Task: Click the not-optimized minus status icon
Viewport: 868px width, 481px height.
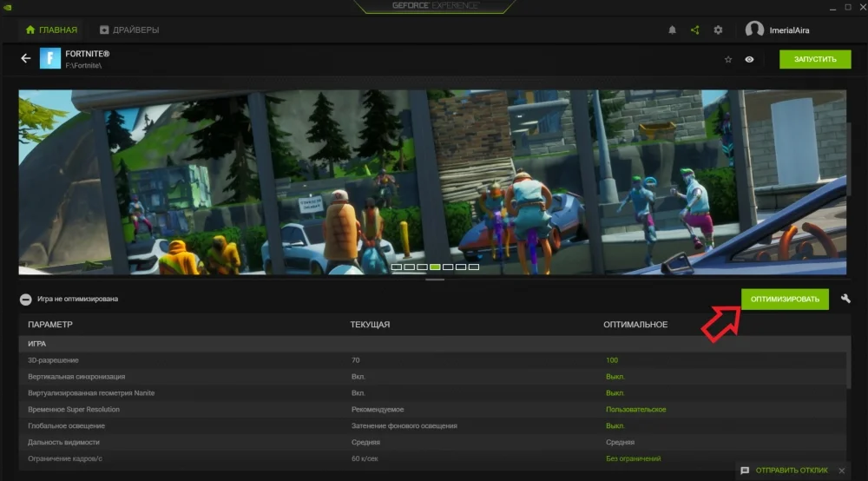Action: 25,300
